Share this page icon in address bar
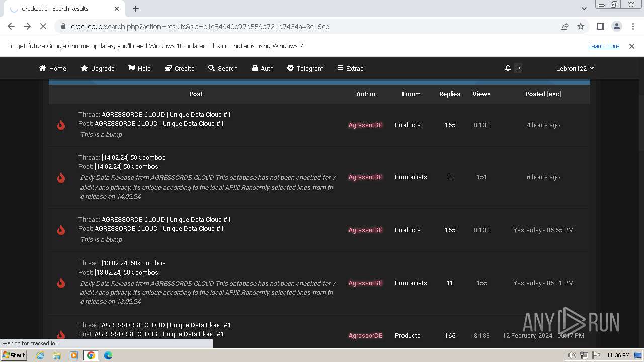This screenshot has height=362, width=644. pyautogui.click(x=565, y=26)
